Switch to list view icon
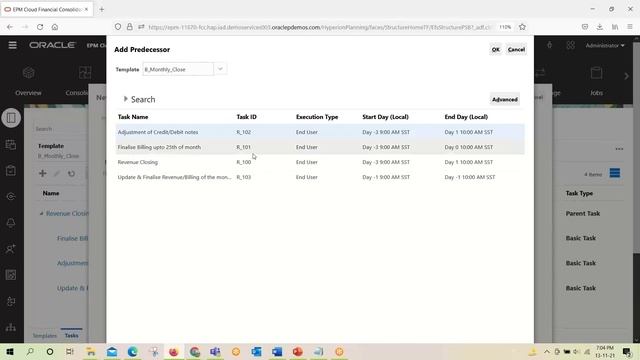The image size is (640, 360). (x=615, y=173)
